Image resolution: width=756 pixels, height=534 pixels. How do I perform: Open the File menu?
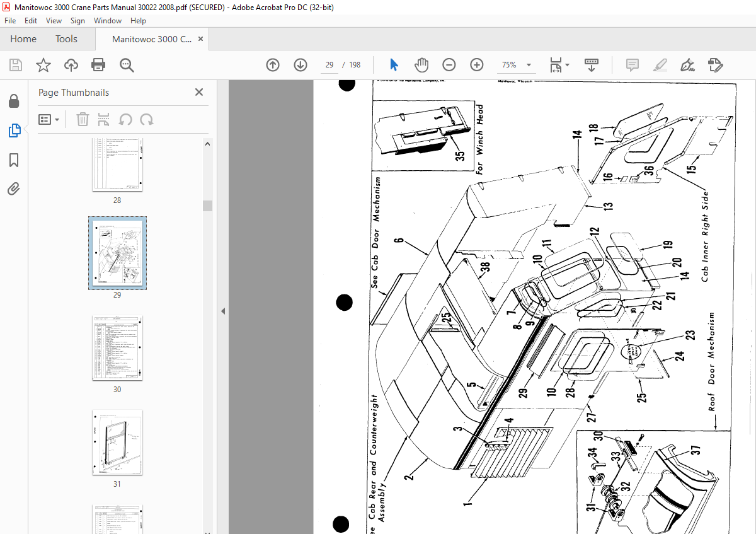tap(10, 21)
